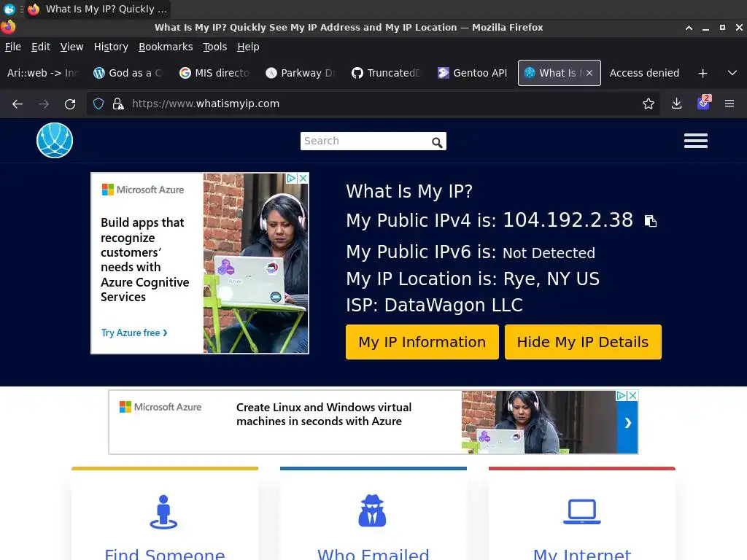747x560 pixels.
Task: Open the Tools menu
Action: [x=215, y=47]
